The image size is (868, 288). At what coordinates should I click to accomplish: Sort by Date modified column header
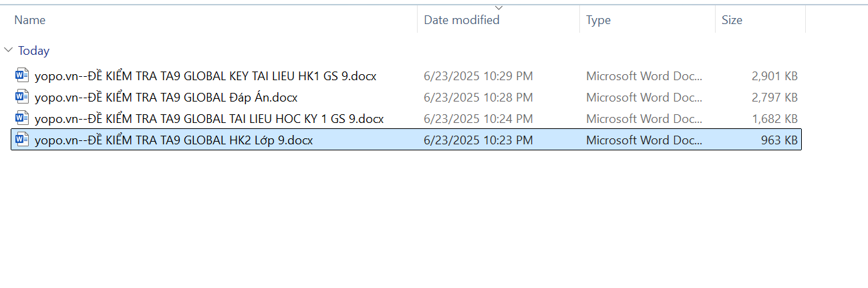[x=462, y=20]
